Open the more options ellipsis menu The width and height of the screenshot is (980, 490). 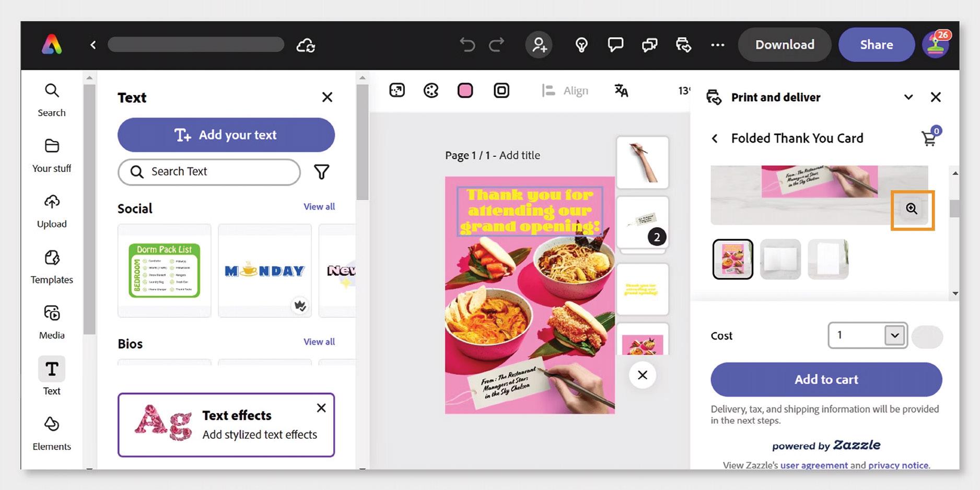click(718, 45)
